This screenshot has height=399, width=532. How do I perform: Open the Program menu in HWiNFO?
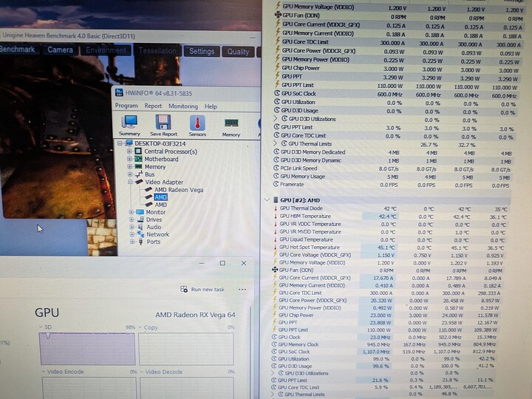(126, 106)
